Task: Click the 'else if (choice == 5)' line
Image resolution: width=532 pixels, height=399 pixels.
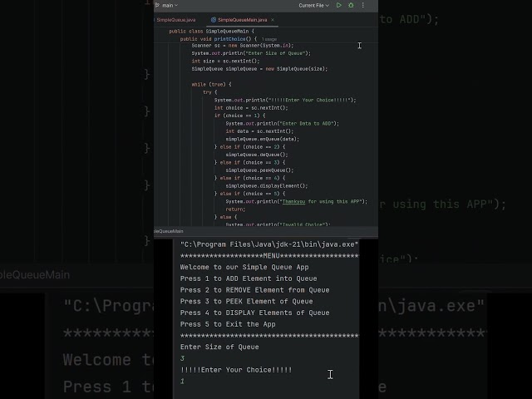Action: coord(249,194)
